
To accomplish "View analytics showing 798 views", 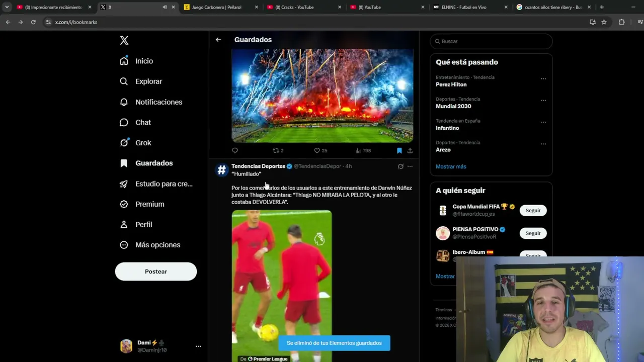I will click(x=363, y=150).
